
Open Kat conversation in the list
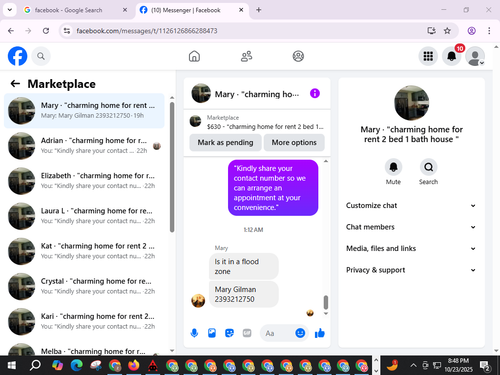pyautogui.click(x=84, y=251)
